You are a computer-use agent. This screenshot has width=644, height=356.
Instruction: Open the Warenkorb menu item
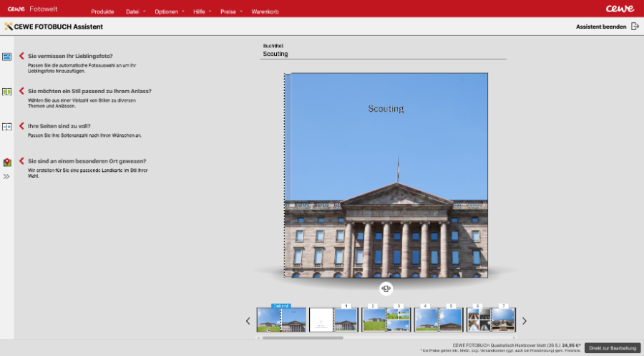tap(265, 12)
